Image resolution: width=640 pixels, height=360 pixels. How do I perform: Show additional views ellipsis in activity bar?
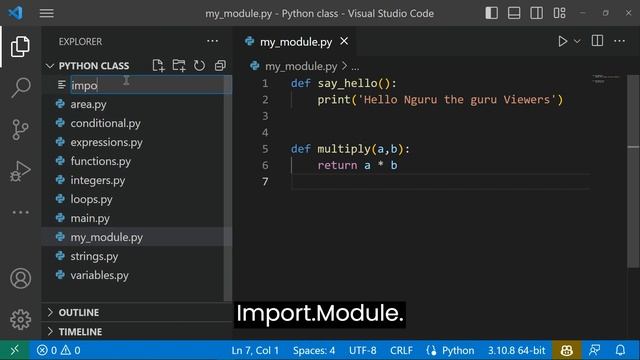[20, 212]
